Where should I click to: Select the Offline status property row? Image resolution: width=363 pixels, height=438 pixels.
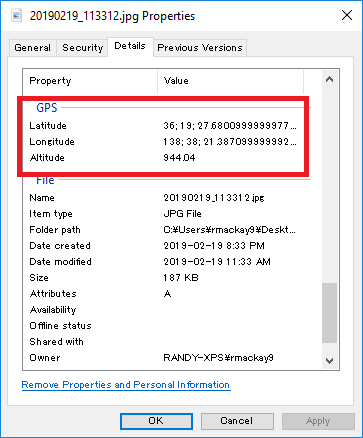(163, 326)
